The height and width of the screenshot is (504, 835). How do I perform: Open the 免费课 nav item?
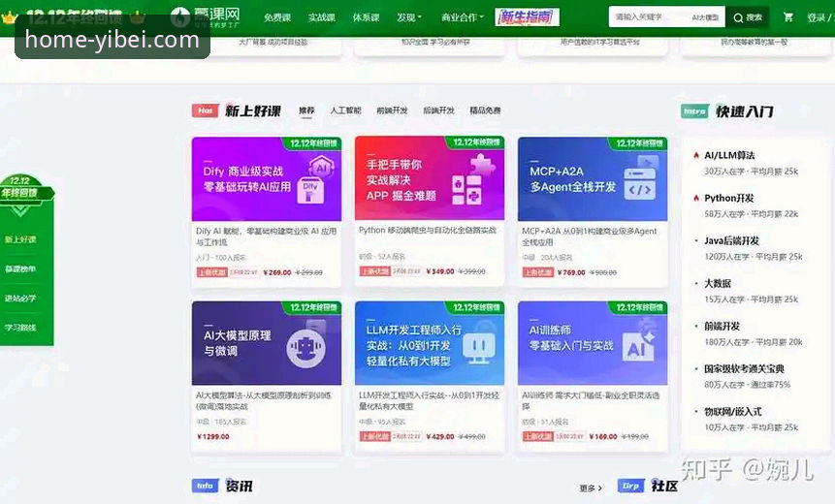[277, 17]
